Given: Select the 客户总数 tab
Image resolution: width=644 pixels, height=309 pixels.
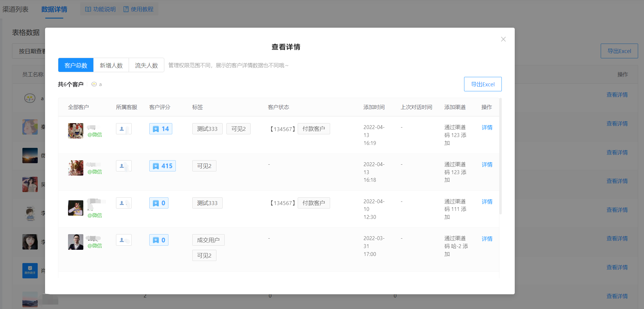Looking at the screenshot, I should pos(76,65).
